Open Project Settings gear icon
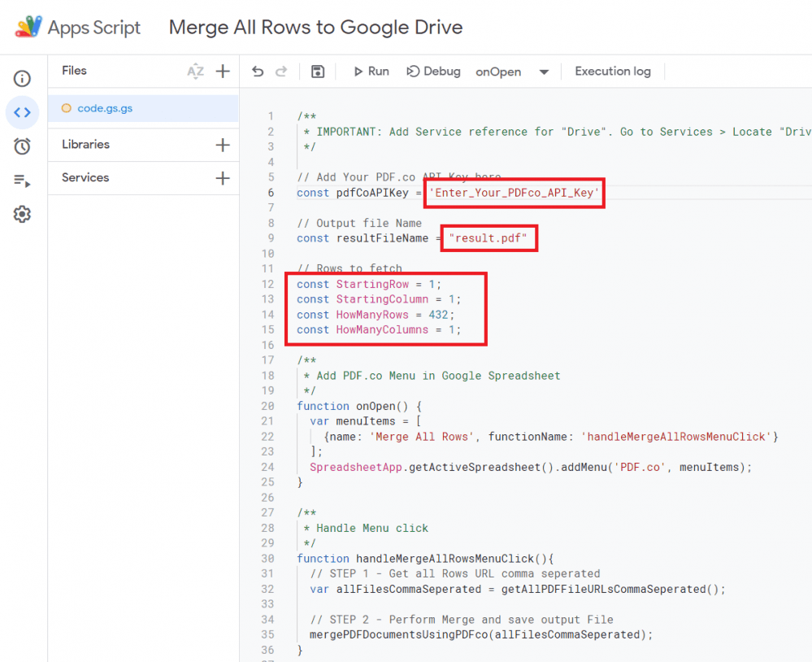 click(x=22, y=215)
